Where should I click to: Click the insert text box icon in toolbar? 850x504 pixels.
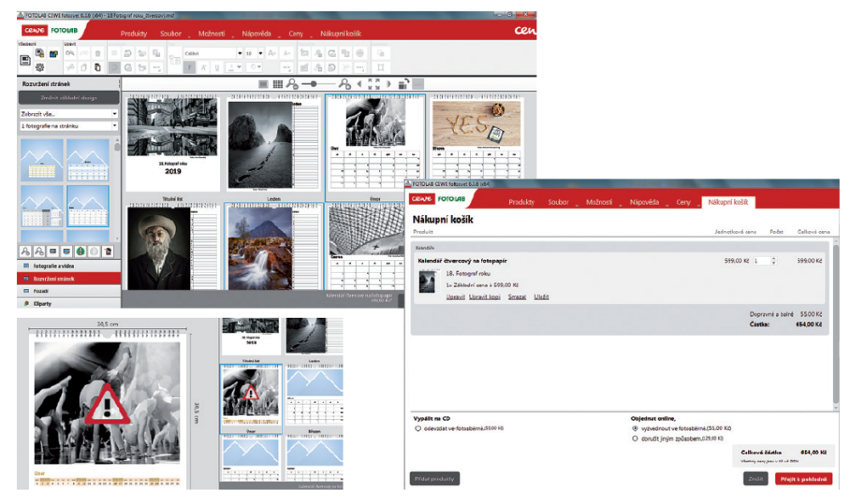(x=174, y=59)
